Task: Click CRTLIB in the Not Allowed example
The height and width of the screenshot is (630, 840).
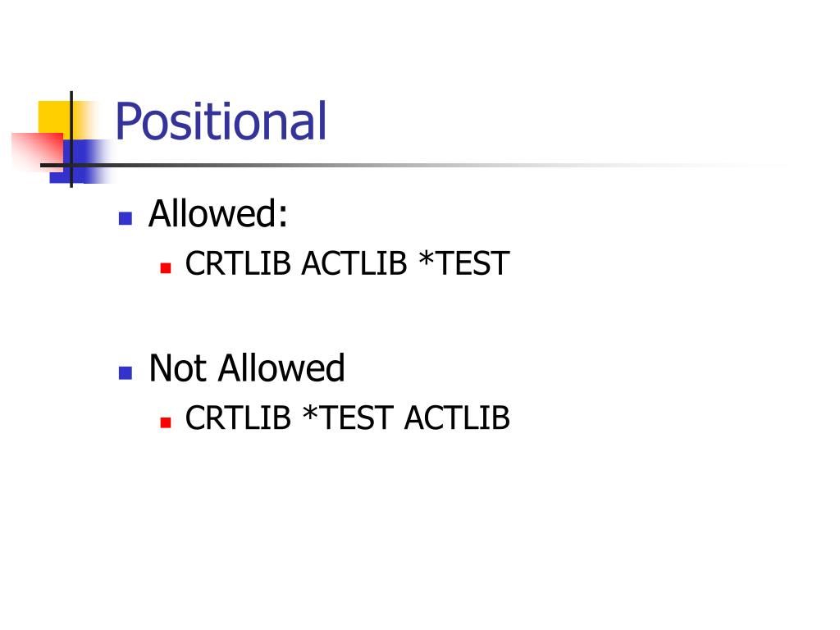Action: 238,418
